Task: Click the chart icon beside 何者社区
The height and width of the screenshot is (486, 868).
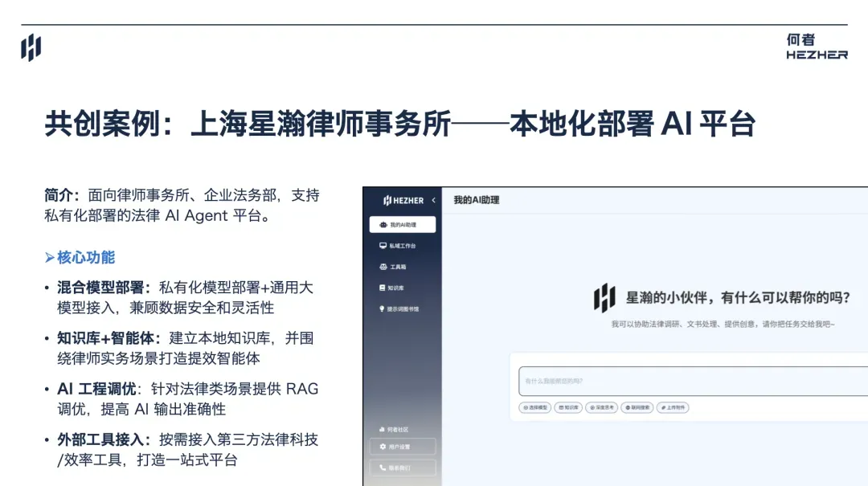Action: pyautogui.click(x=382, y=430)
